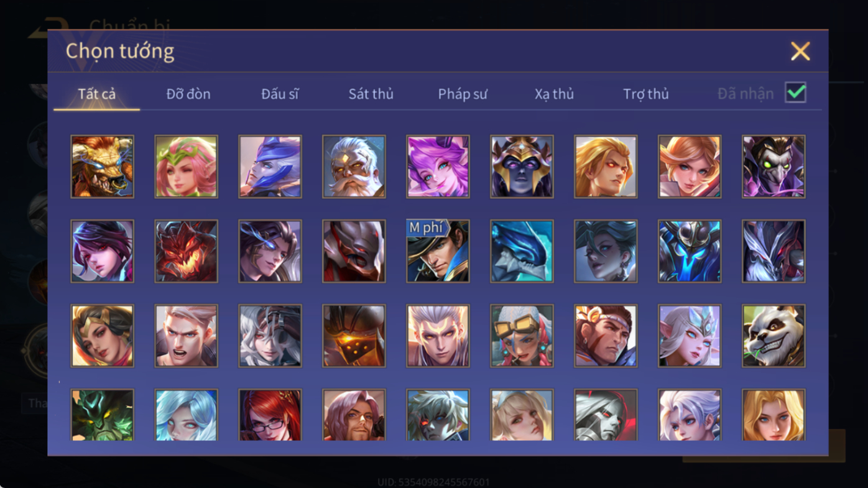Select the Đấu sĩ tab
Viewport: 868px width, 488px height.
point(280,94)
